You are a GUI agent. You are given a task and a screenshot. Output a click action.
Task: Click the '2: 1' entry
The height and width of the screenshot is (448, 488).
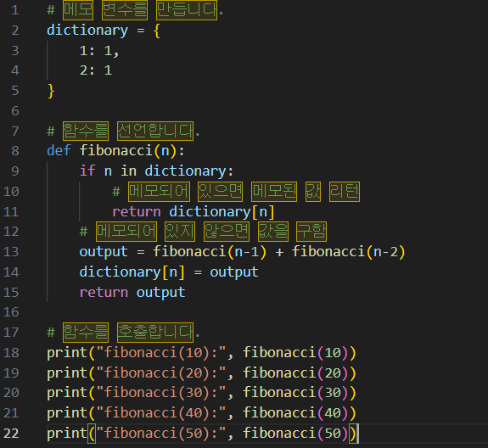coord(96,70)
